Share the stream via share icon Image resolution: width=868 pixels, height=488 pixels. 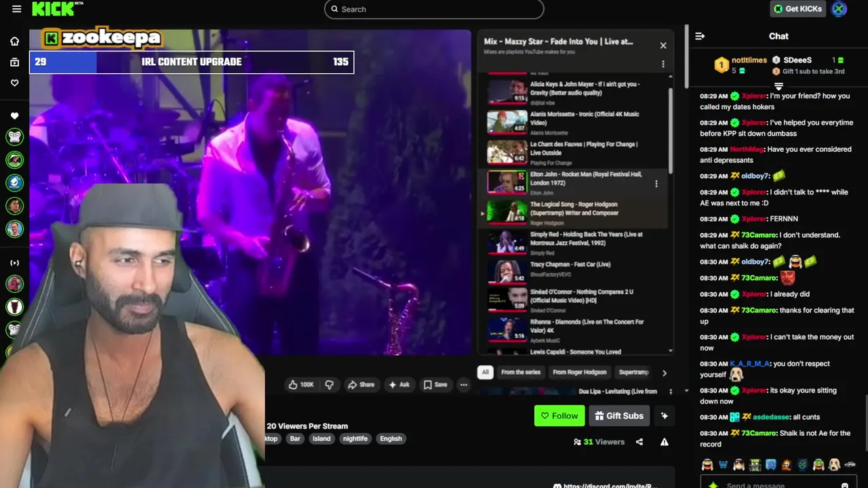coord(639,442)
